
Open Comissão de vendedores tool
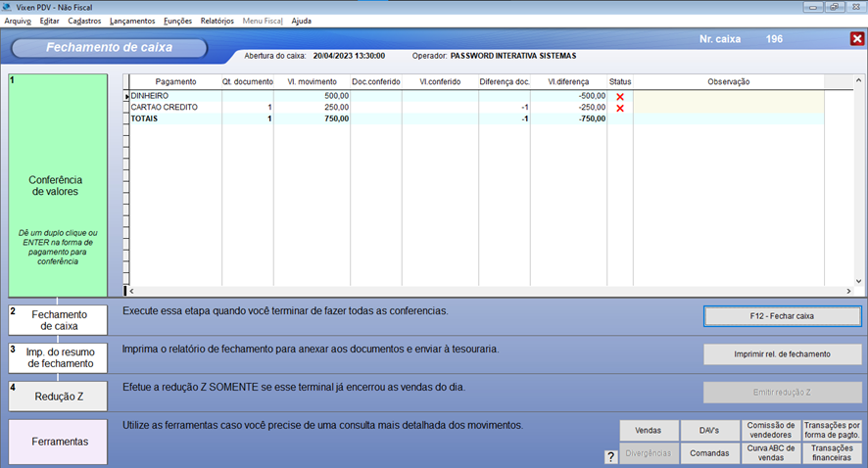point(771,430)
